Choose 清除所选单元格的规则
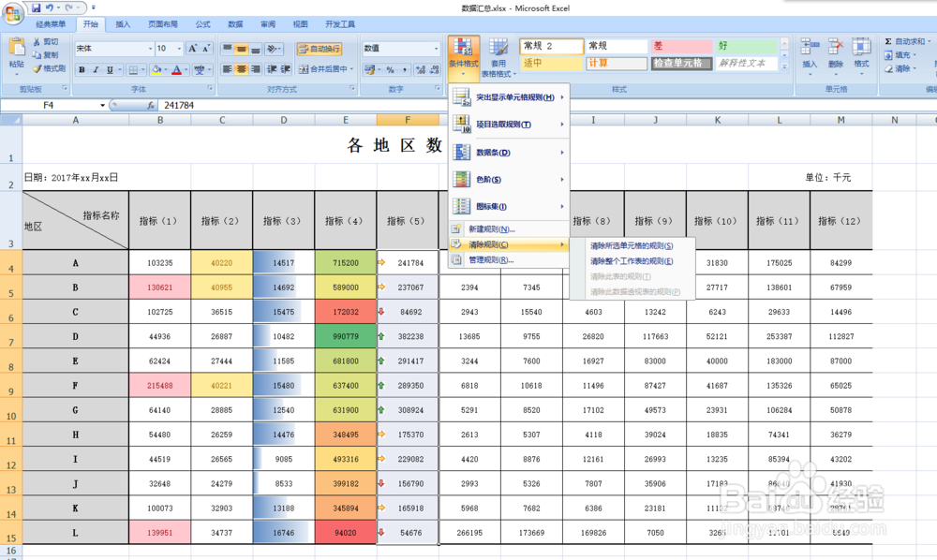The height and width of the screenshot is (560, 937). [x=632, y=246]
